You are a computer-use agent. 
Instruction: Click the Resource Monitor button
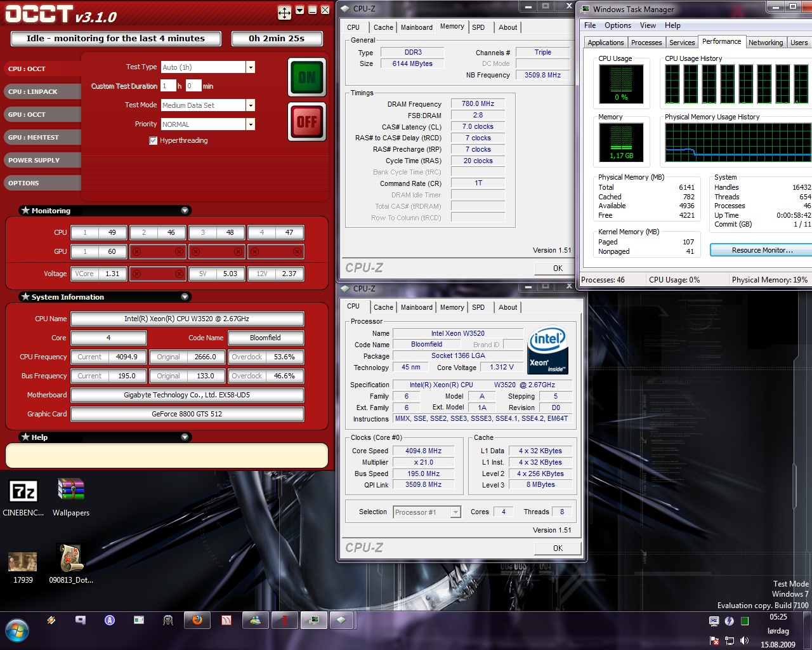click(x=762, y=250)
